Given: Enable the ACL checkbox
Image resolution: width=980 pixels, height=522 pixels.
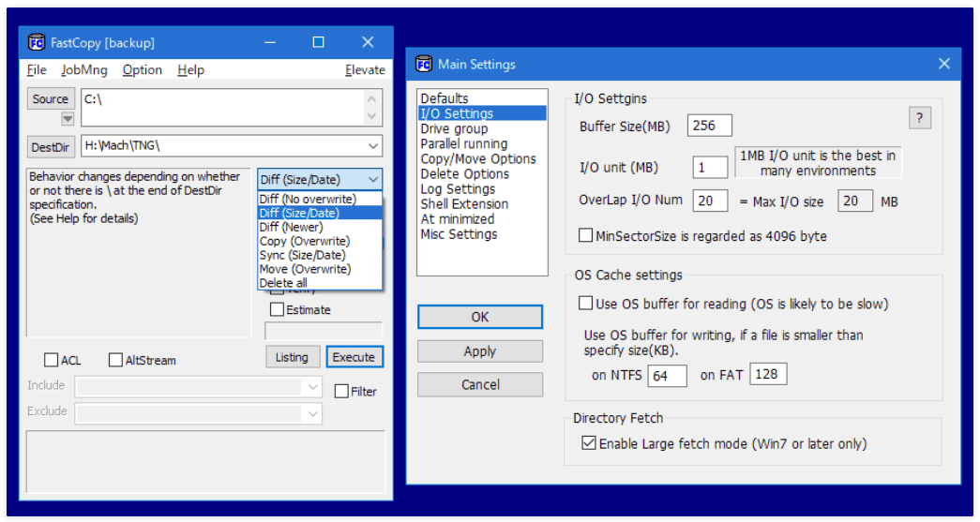Looking at the screenshot, I should pyautogui.click(x=52, y=360).
